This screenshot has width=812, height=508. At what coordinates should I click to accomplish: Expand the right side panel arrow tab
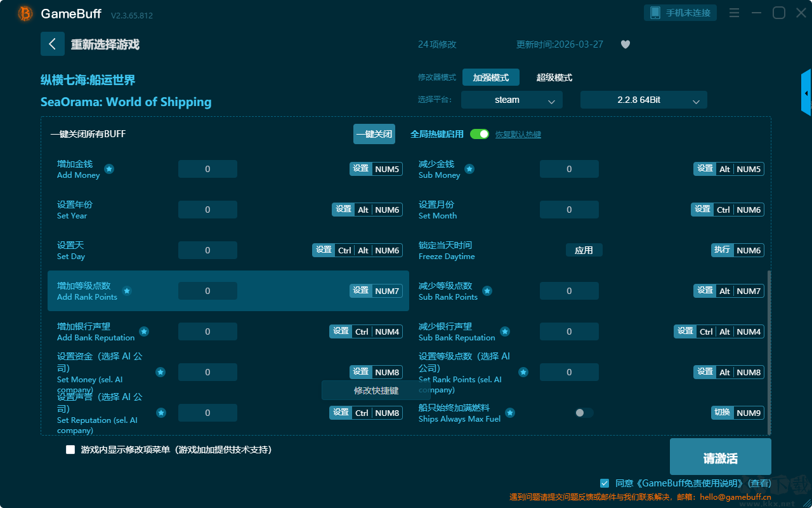pyautogui.click(x=806, y=93)
